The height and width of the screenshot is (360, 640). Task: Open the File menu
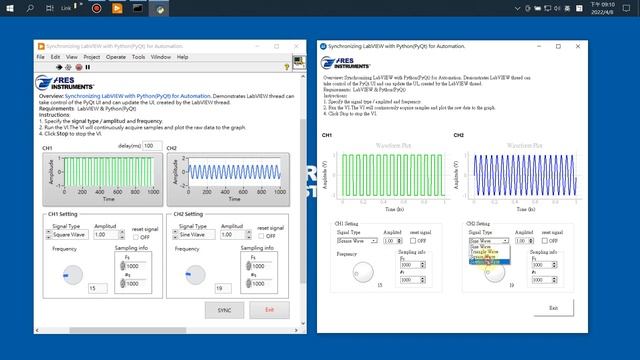point(40,57)
